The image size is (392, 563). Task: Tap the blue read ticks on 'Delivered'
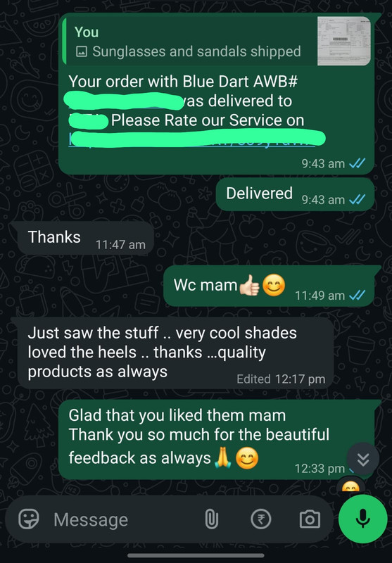click(358, 199)
